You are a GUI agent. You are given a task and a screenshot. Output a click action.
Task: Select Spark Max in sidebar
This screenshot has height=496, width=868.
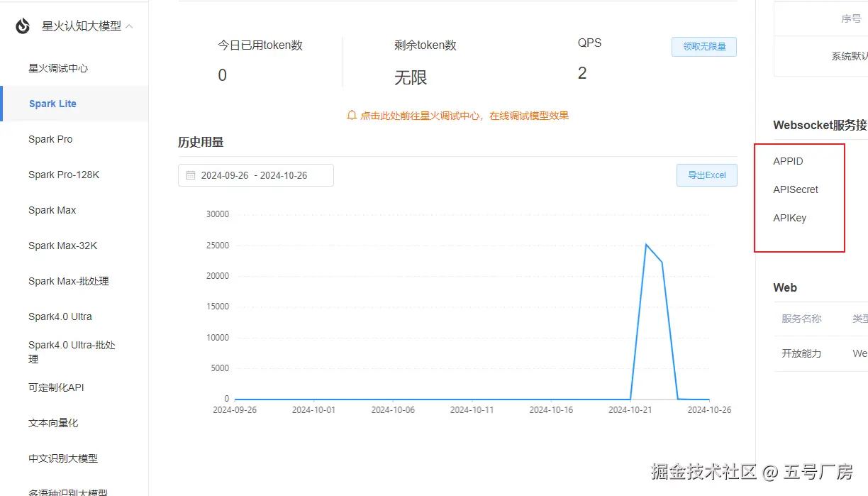pos(52,210)
